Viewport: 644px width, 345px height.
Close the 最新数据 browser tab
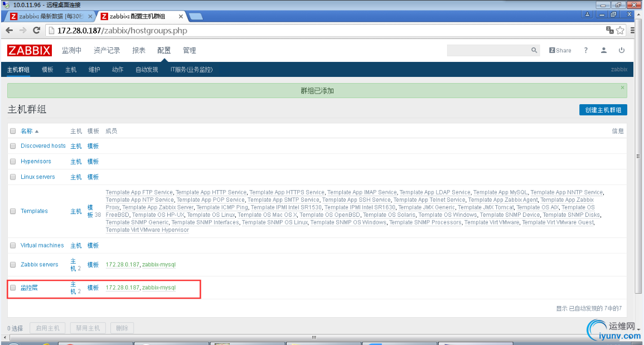pyautogui.click(x=90, y=16)
